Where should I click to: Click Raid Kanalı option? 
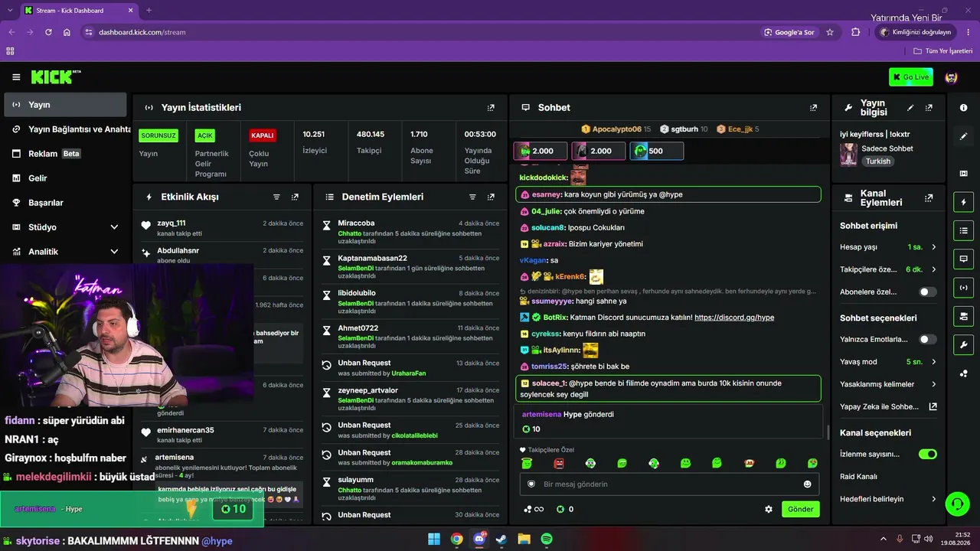click(x=858, y=477)
